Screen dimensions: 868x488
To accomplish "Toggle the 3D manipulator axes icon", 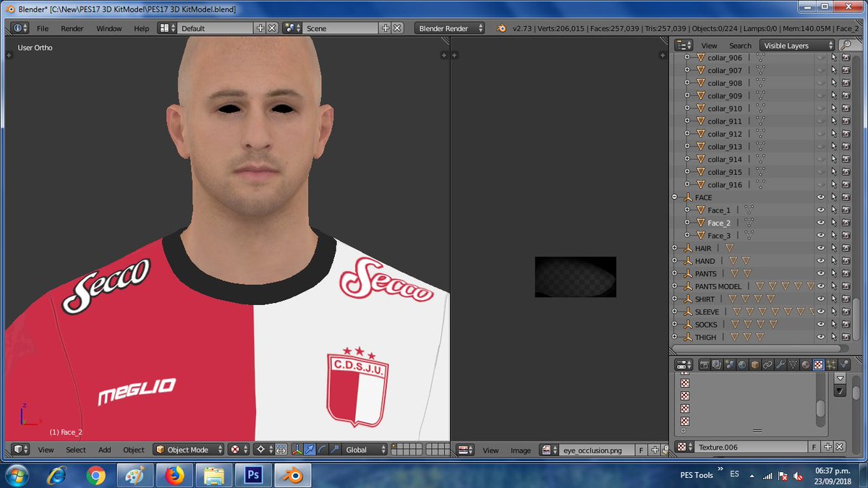I will (297, 450).
